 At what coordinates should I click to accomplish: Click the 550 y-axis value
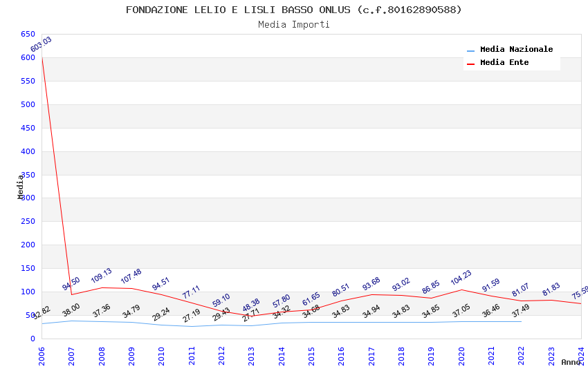(x=28, y=82)
